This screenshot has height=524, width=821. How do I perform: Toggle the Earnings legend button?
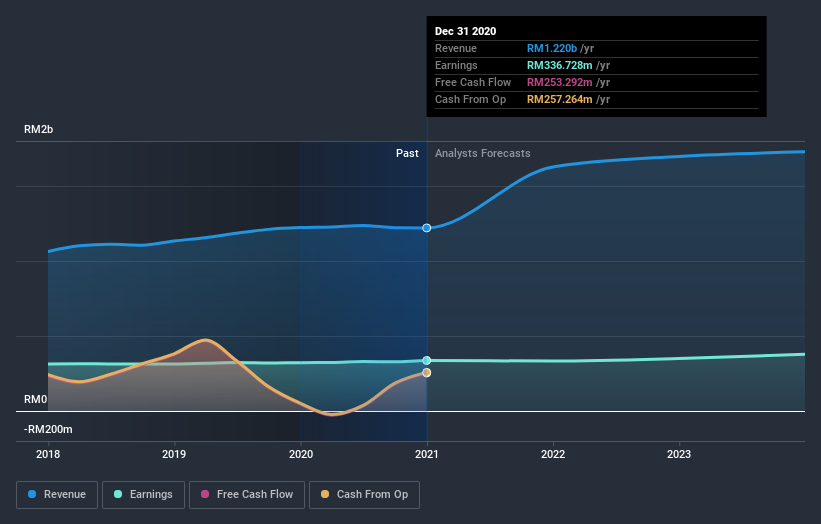click(x=143, y=495)
